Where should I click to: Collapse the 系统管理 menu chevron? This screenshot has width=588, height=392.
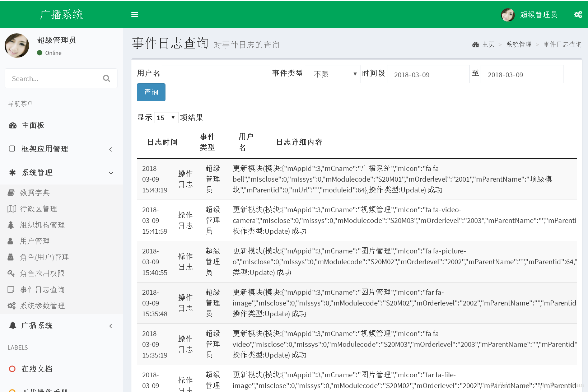click(111, 173)
